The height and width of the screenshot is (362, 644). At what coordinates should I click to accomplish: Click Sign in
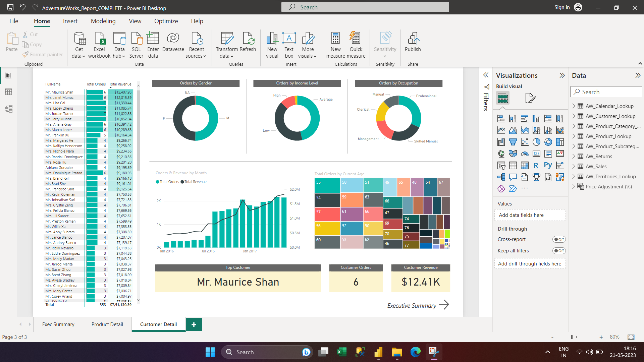pos(562,7)
